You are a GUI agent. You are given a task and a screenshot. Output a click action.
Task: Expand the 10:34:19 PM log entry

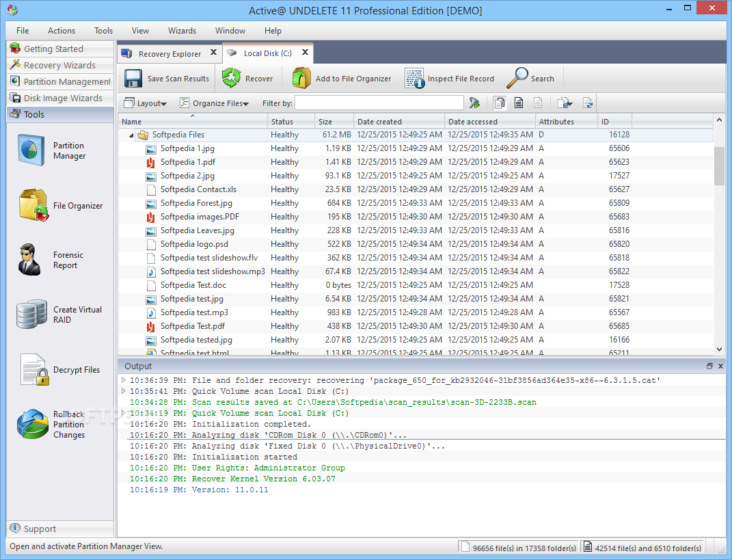(x=123, y=413)
